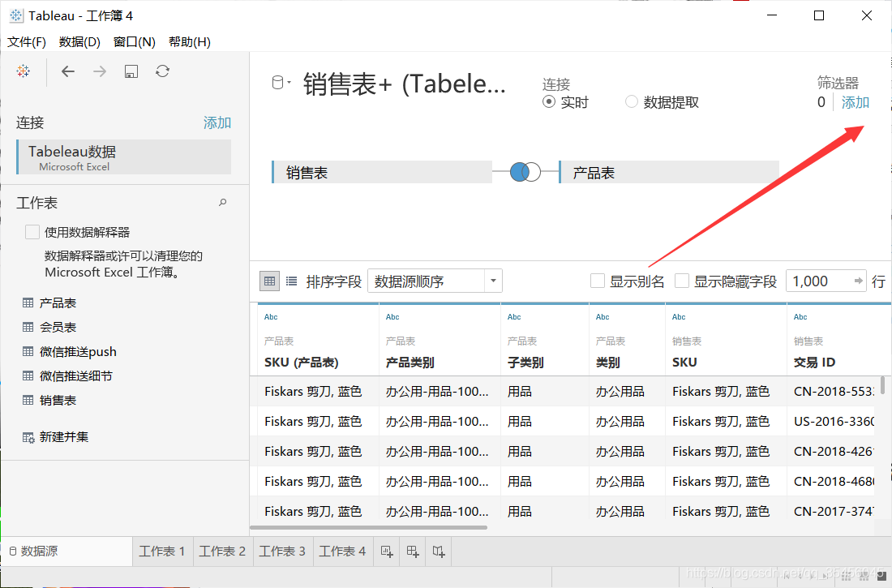
Task: Click the table icon beside 销售表 in the sheet list
Action: pos(28,400)
